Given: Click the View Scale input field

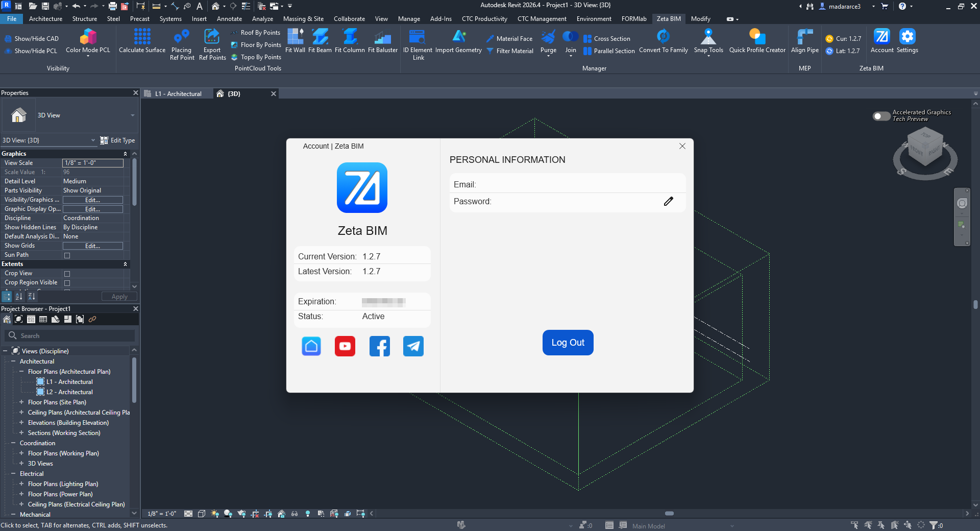Looking at the screenshot, I should tap(92, 163).
